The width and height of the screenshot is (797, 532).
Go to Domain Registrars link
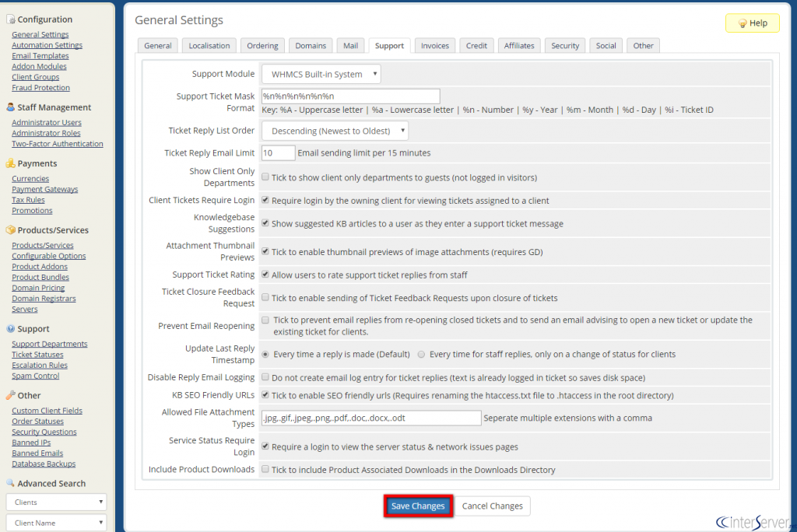pyautogui.click(x=44, y=299)
